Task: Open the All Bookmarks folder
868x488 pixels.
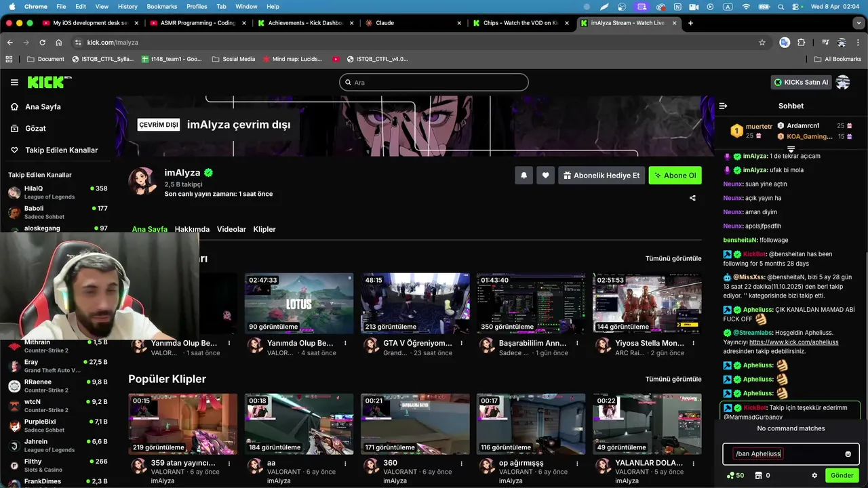Action: pyautogui.click(x=837, y=59)
